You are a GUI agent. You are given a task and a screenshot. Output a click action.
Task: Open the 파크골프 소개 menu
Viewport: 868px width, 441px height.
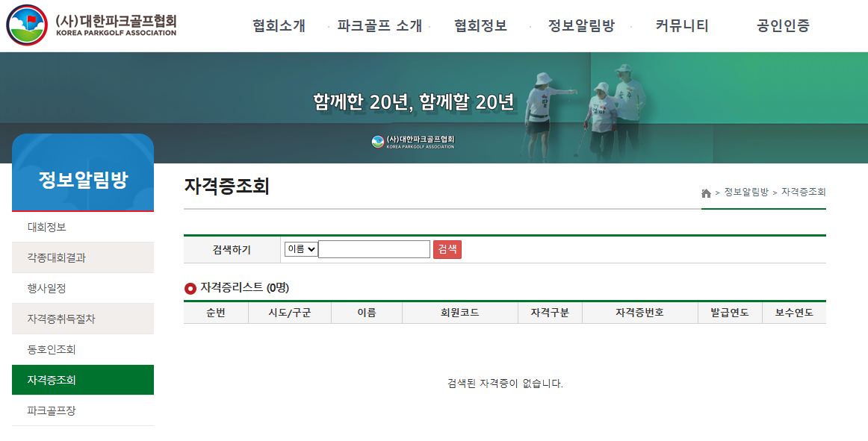tap(379, 26)
